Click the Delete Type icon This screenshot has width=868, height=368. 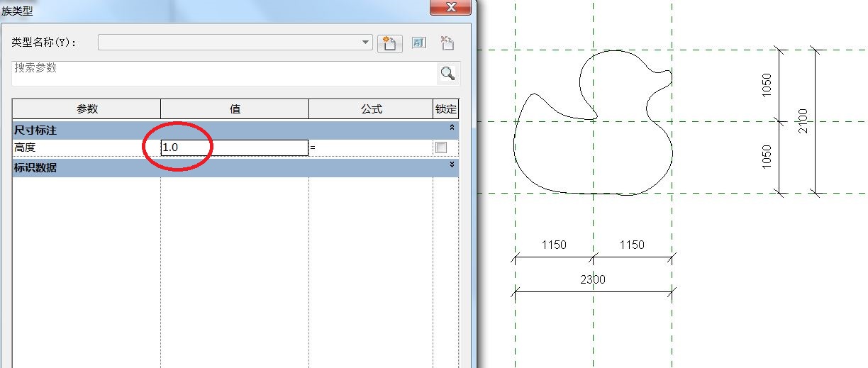[x=447, y=43]
